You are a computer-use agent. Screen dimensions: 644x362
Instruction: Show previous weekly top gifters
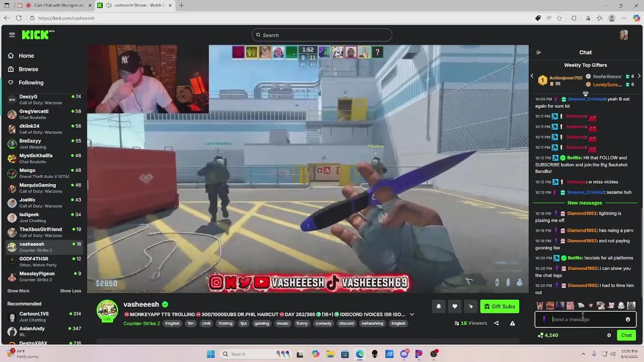[532, 76]
